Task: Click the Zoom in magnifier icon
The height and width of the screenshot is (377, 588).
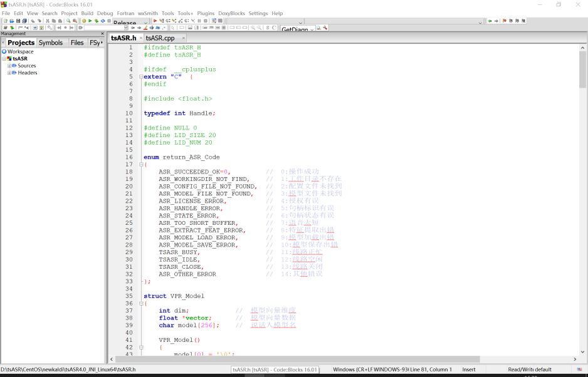Action: click(x=253, y=28)
